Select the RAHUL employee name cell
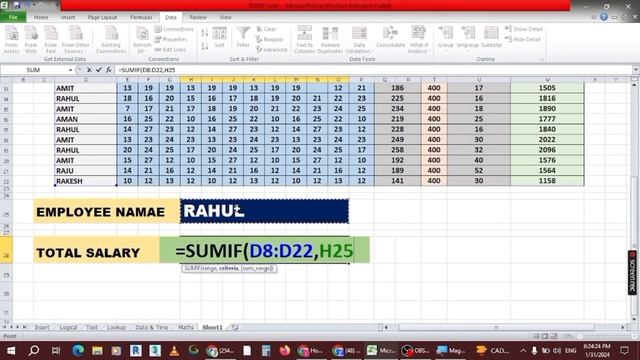640x360 pixels. coord(264,211)
